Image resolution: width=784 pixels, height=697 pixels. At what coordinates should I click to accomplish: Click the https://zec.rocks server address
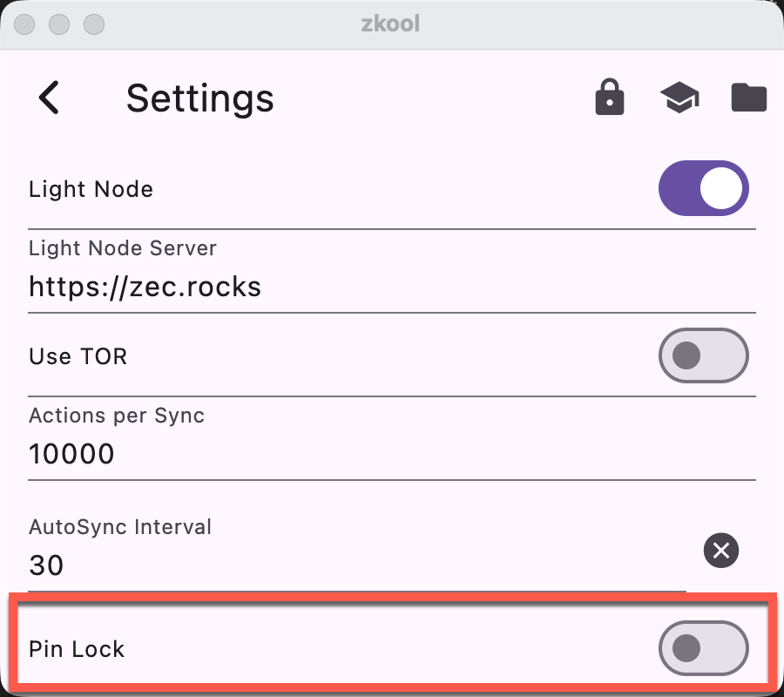pyautogui.click(x=145, y=287)
